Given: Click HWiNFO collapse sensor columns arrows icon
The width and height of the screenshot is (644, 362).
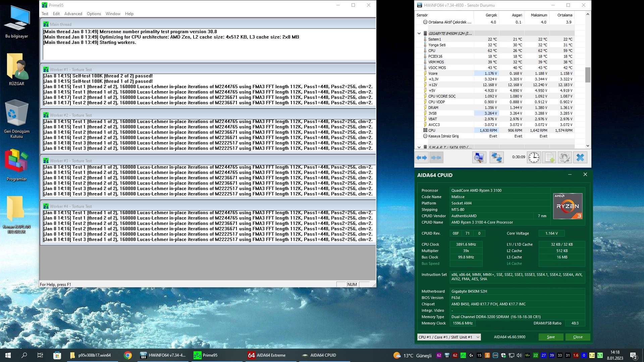Looking at the screenshot, I should 436,158.
